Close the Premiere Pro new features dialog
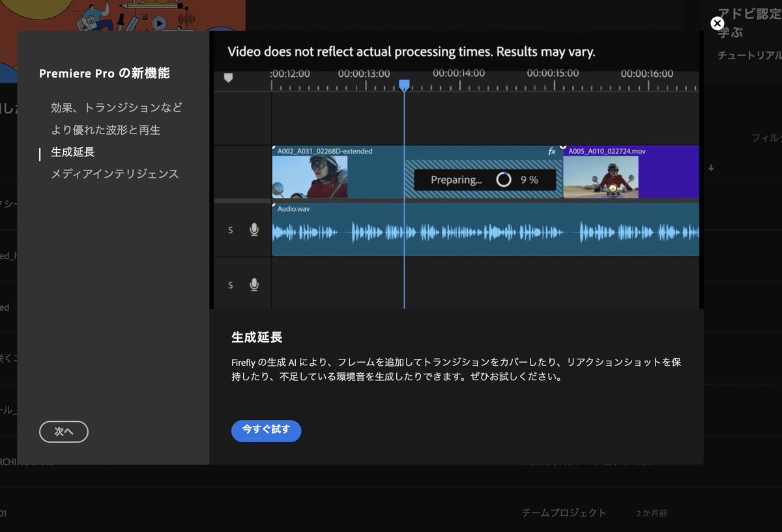 tap(717, 23)
